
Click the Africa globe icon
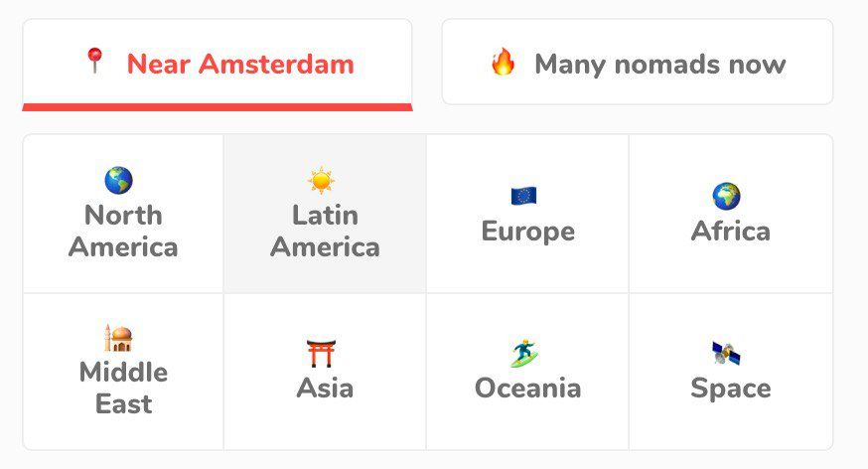click(x=726, y=196)
